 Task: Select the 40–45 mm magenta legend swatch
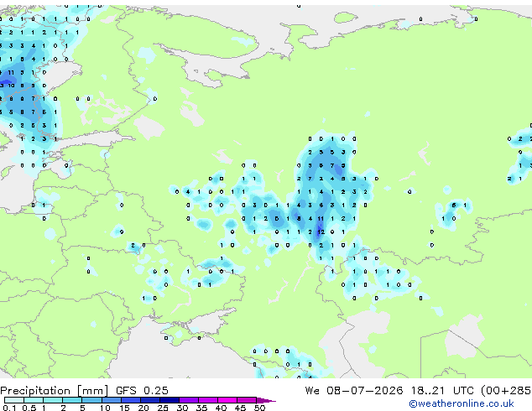227,400
